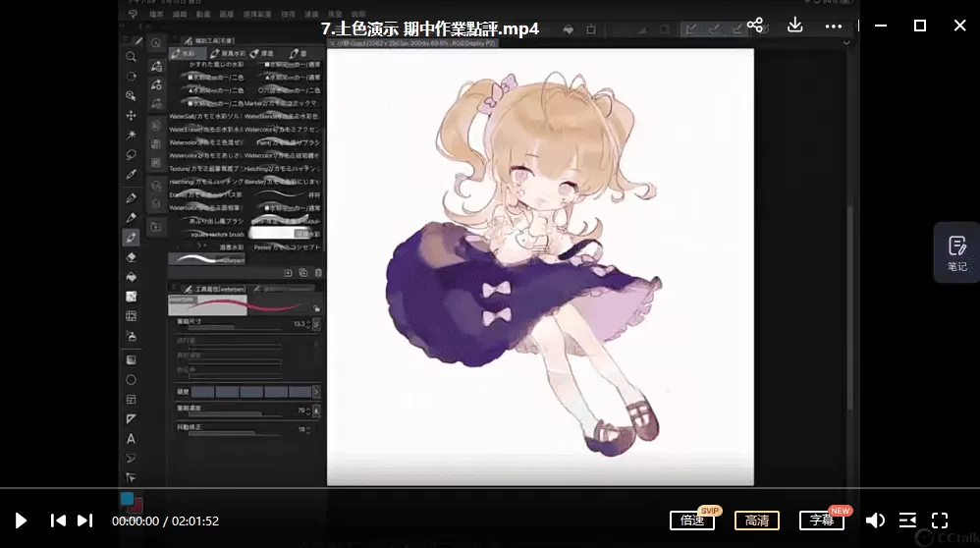
Task: Click the chibi girl drawing canvas
Action: point(540,265)
